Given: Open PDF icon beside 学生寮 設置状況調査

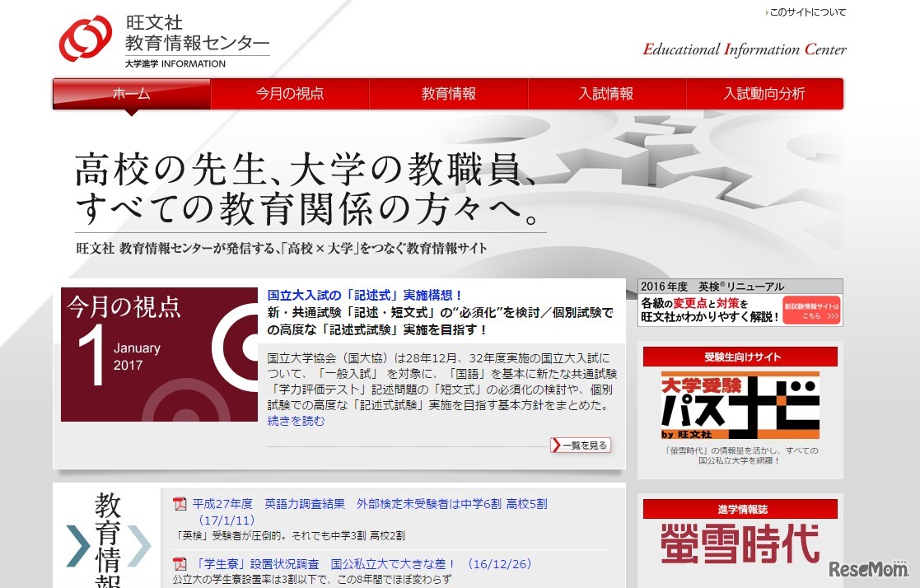Looking at the screenshot, I should (x=180, y=564).
